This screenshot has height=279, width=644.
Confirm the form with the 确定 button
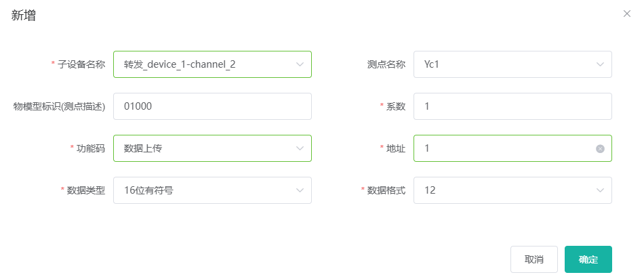(x=588, y=259)
